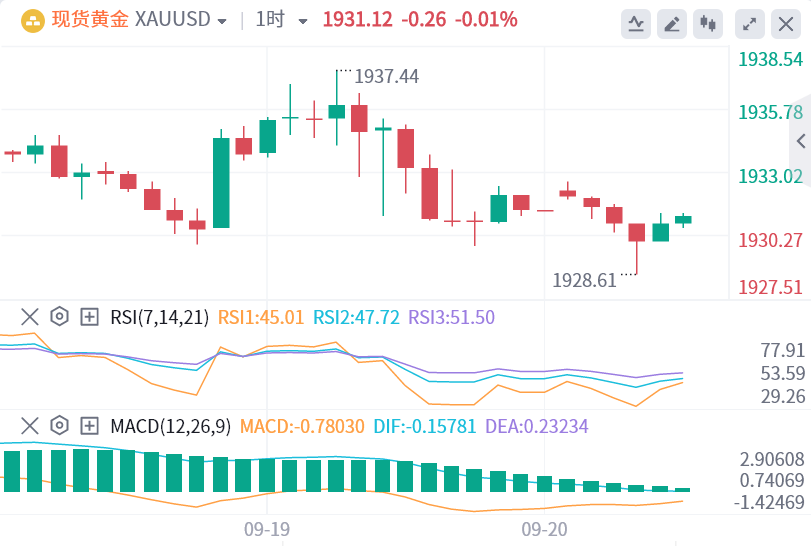
Task: Expand chart to fullscreen
Action: coord(749,24)
